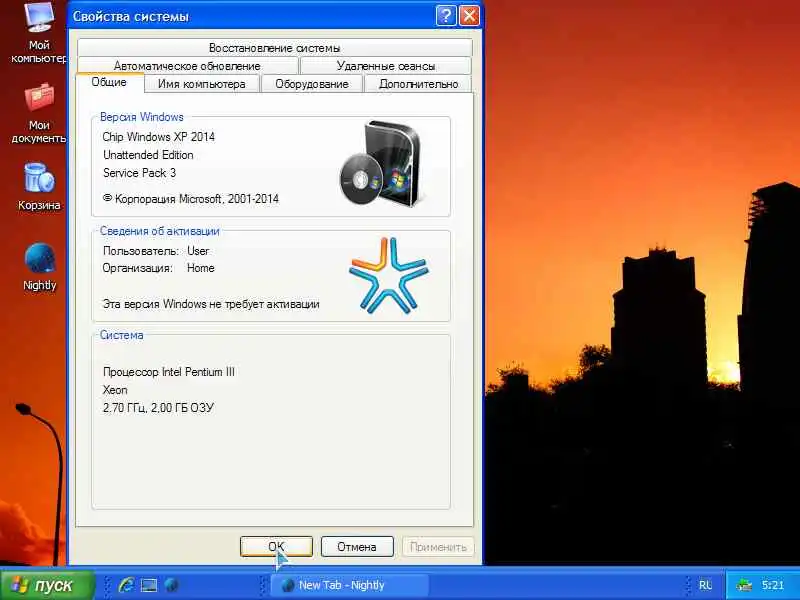
Task: Click 2,70 ГГц, 2,00 ГБ ОЗУ text
Action: click(158, 408)
